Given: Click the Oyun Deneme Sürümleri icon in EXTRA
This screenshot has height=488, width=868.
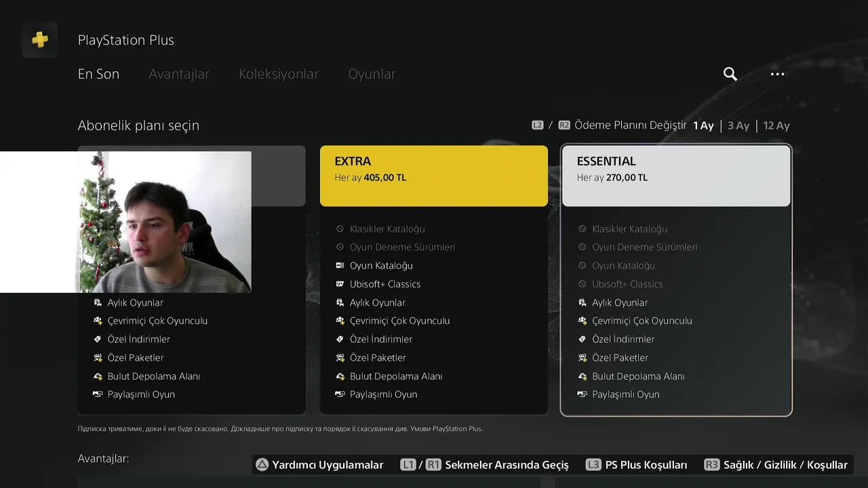Looking at the screenshot, I should [x=340, y=247].
